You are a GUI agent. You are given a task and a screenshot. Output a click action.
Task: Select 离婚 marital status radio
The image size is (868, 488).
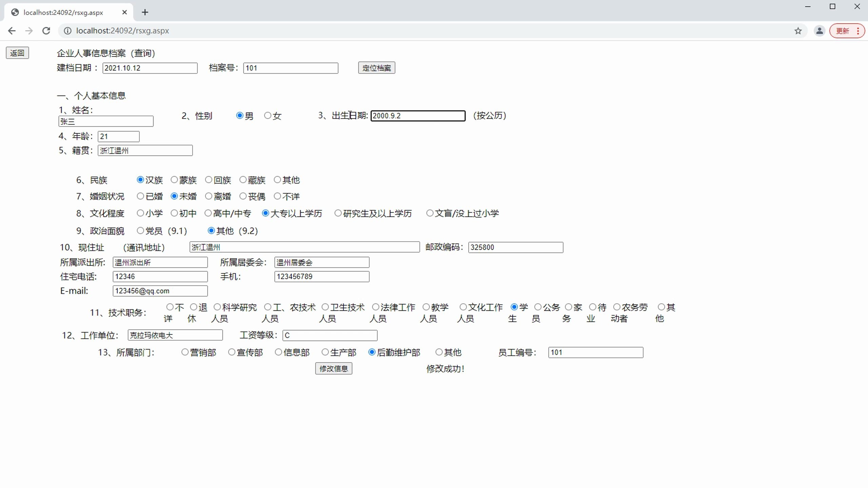pyautogui.click(x=209, y=196)
